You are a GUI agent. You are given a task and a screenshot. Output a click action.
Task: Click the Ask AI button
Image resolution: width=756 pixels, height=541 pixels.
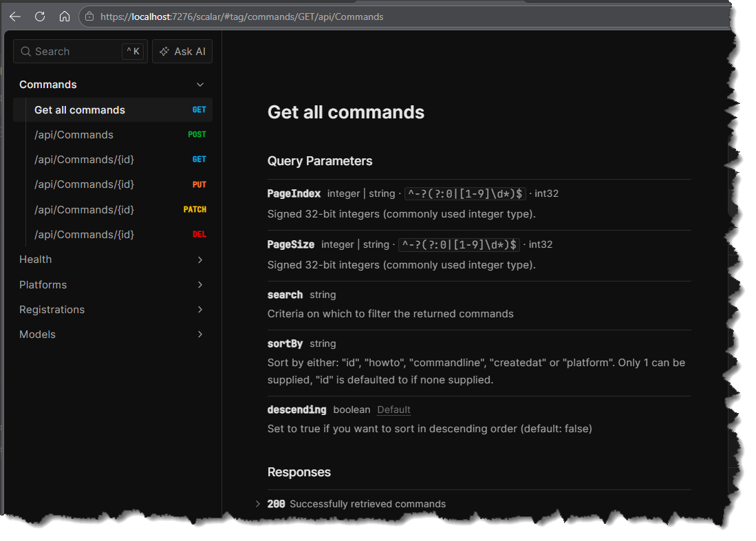[182, 51]
